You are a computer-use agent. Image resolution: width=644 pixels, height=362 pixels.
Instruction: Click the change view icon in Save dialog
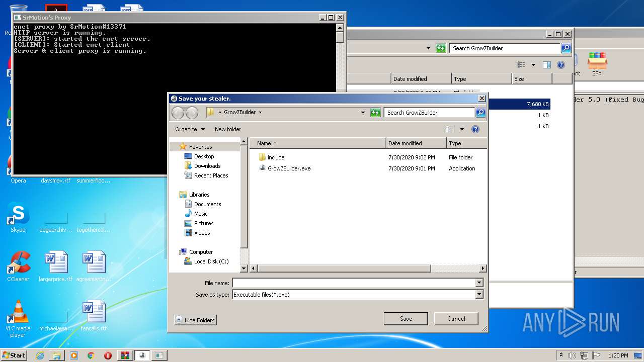[450, 129]
